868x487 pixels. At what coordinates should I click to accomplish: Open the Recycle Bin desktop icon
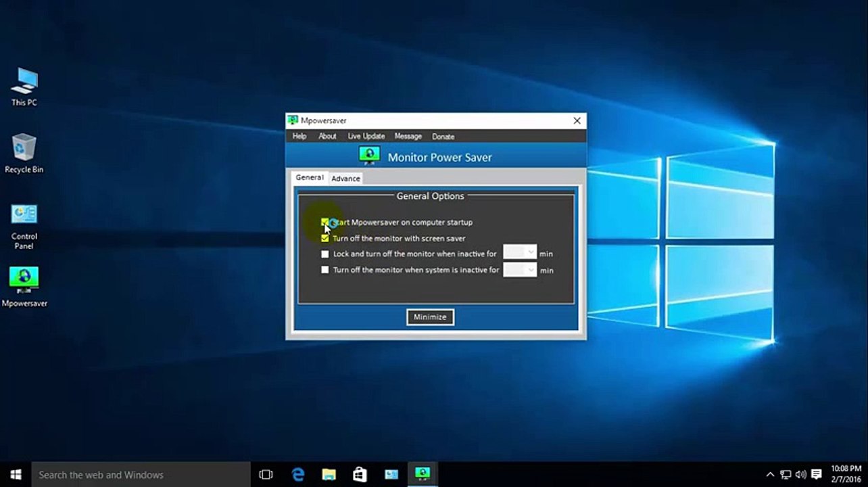click(x=24, y=153)
